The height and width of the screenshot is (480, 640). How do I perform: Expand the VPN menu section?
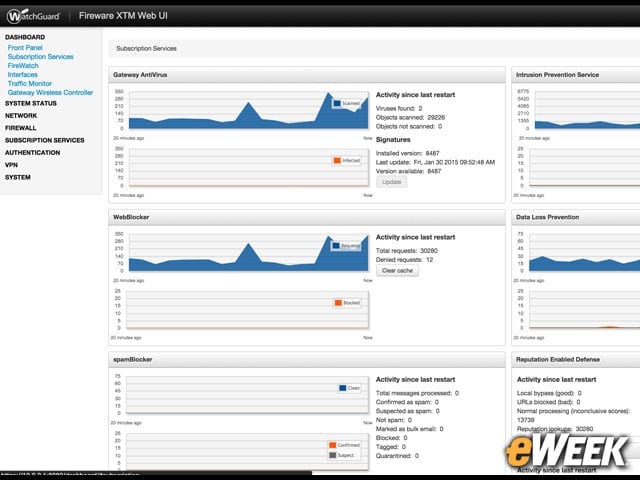click(x=11, y=165)
